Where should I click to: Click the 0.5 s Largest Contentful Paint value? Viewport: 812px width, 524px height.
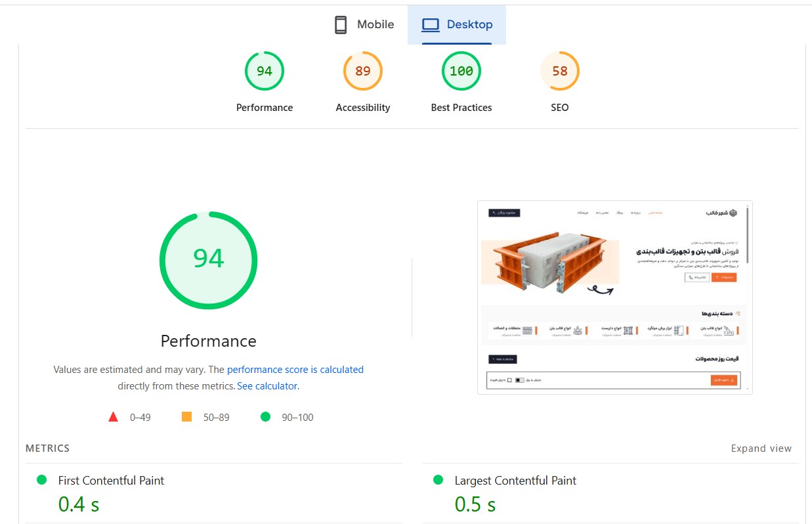(x=475, y=504)
